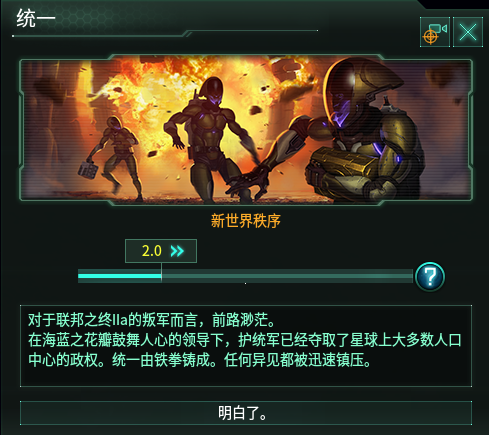This screenshot has height=435, width=489.
Task: Confirm with the 明白了。 button
Action: (246, 413)
